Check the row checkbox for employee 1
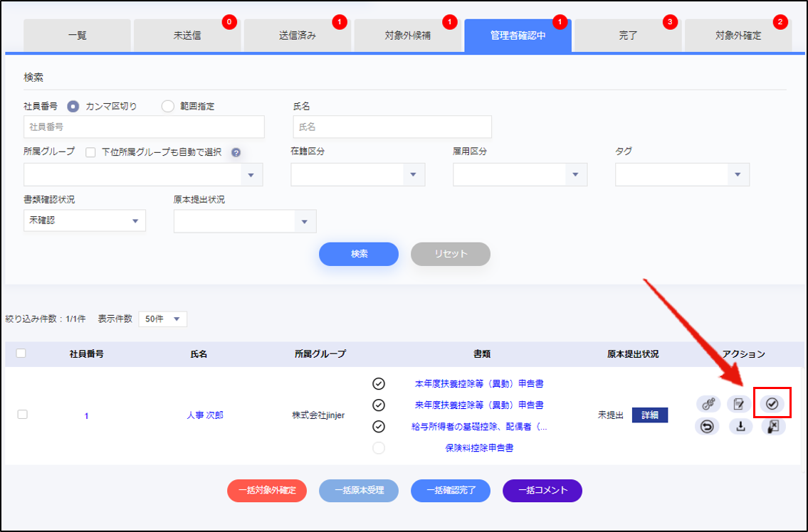 pyautogui.click(x=22, y=415)
